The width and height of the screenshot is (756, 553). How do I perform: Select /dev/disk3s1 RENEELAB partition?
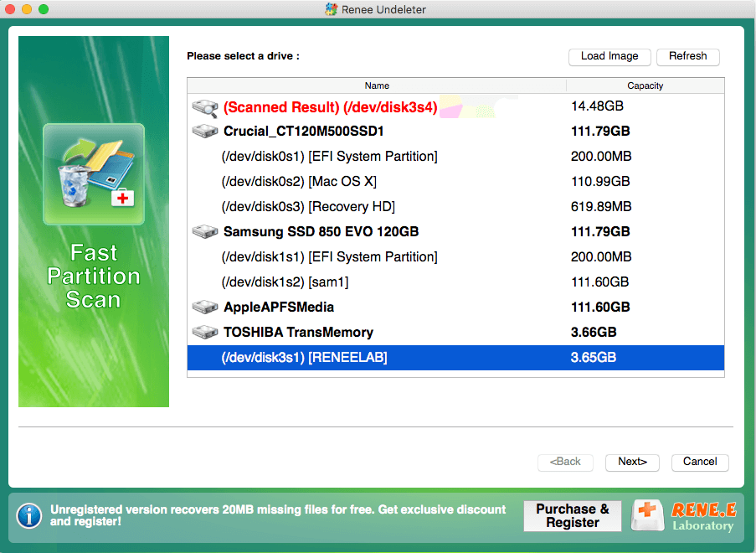click(455, 358)
